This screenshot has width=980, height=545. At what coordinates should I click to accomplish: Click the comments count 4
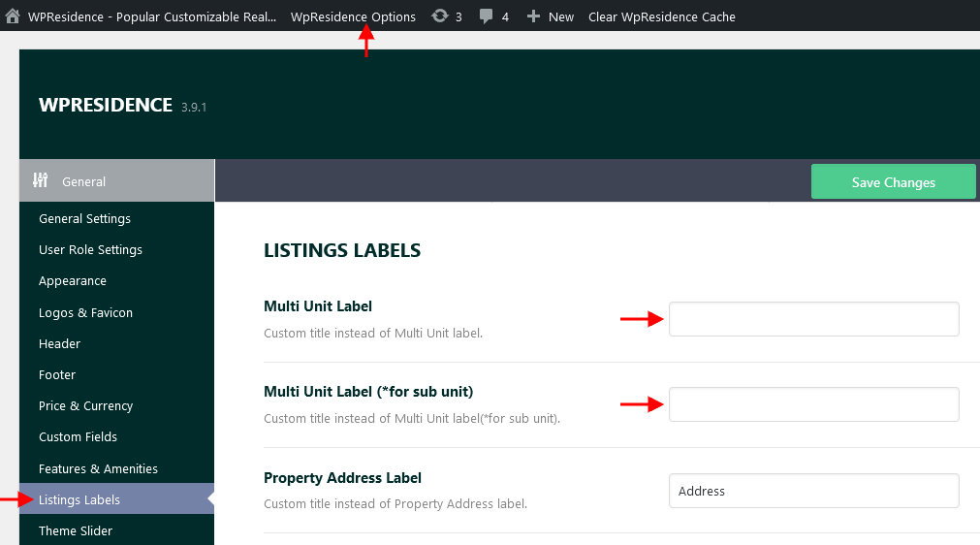[x=505, y=17]
